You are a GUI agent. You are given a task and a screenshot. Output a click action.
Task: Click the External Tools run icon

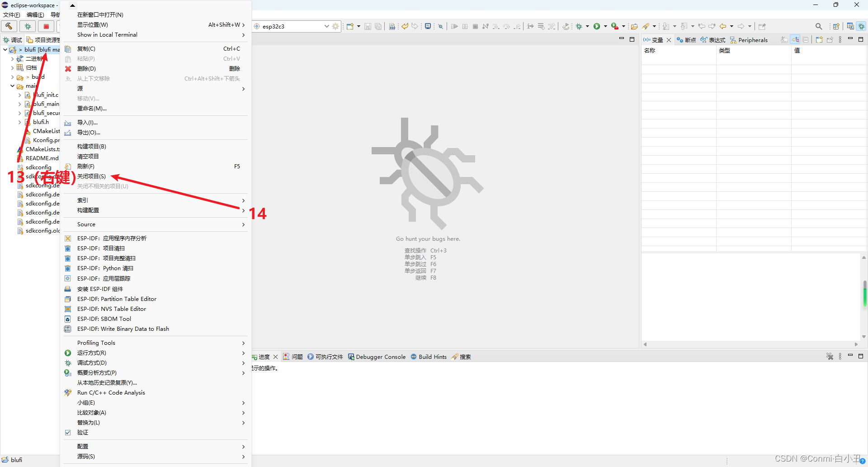615,26
